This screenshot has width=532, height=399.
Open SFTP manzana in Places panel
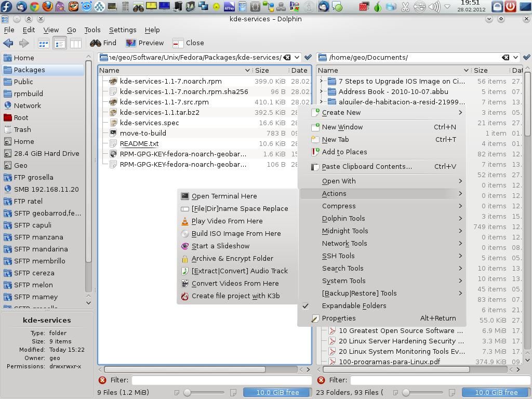point(38,237)
